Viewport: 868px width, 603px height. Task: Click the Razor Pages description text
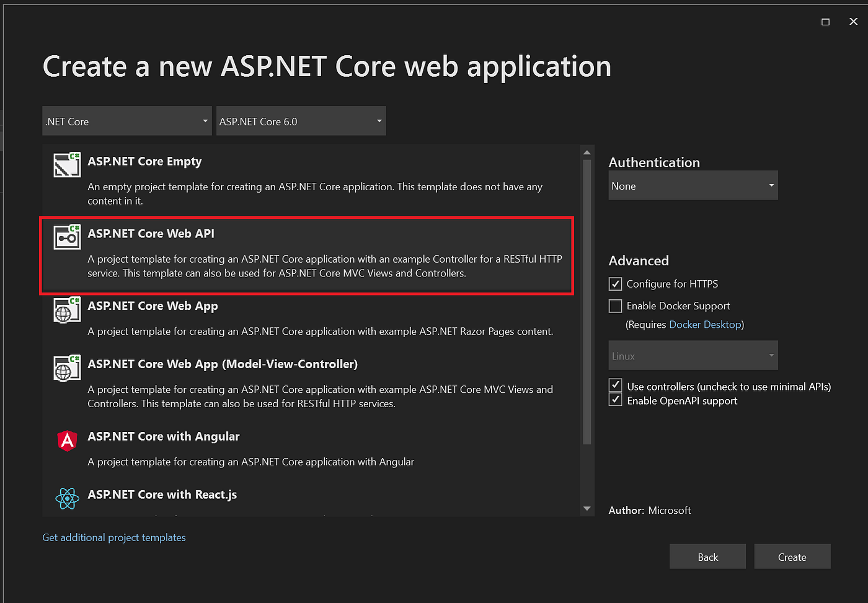pos(321,332)
